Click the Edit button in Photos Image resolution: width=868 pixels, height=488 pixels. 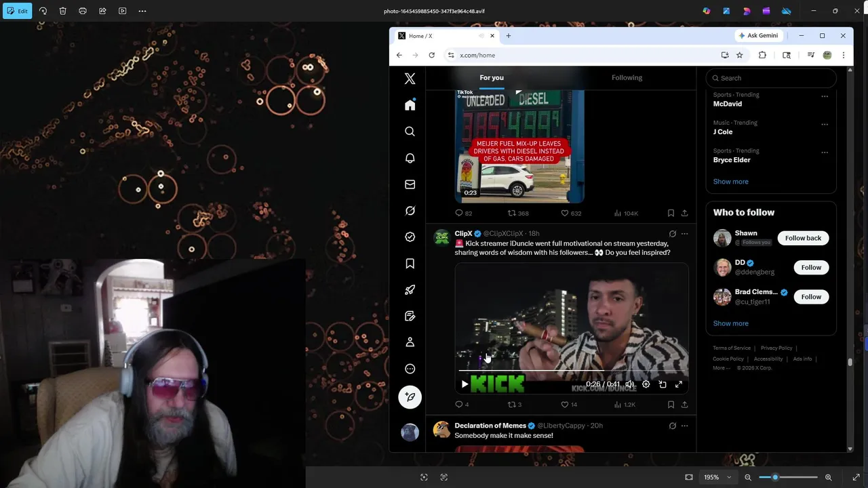point(17,11)
